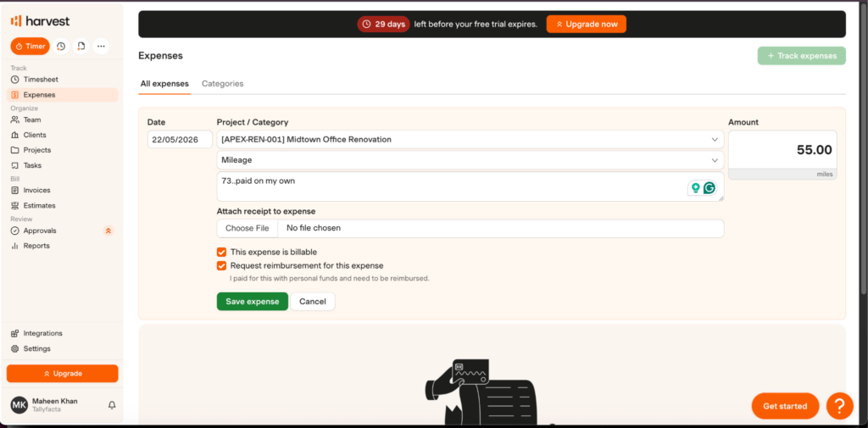Open Timesheet in the sidebar
This screenshot has height=428, width=868.
62,80
